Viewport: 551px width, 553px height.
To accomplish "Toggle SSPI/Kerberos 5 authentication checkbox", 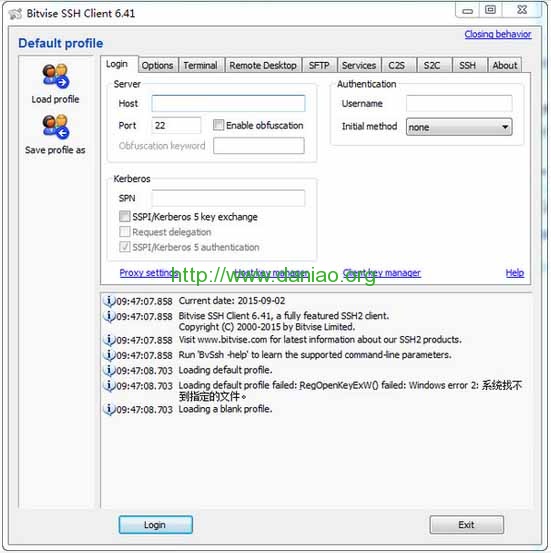I will [x=125, y=247].
